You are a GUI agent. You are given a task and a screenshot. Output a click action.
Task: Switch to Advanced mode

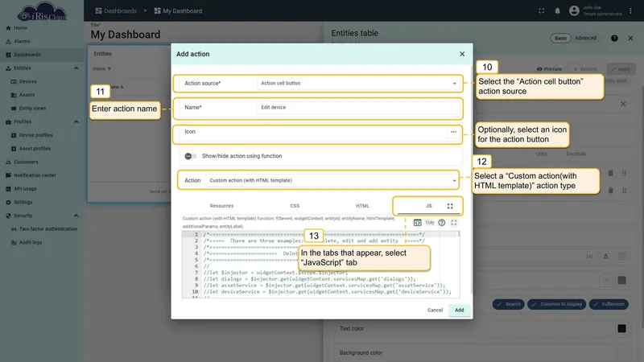pos(586,38)
